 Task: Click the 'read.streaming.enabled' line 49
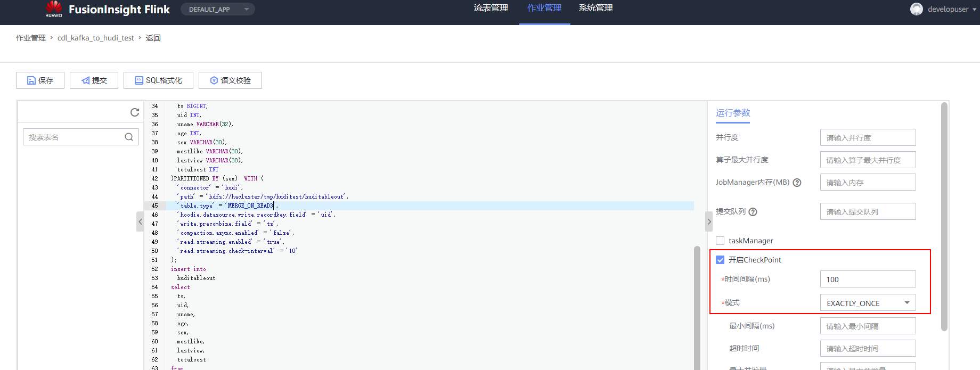(231, 242)
